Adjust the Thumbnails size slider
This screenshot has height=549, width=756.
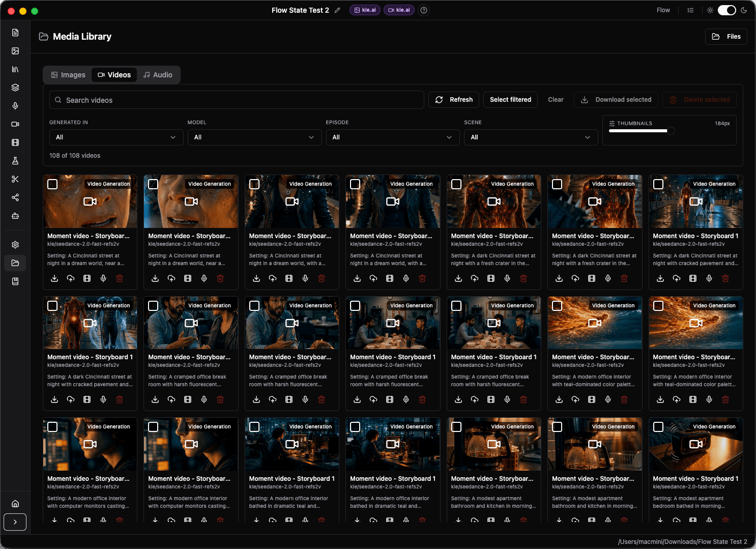click(671, 131)
